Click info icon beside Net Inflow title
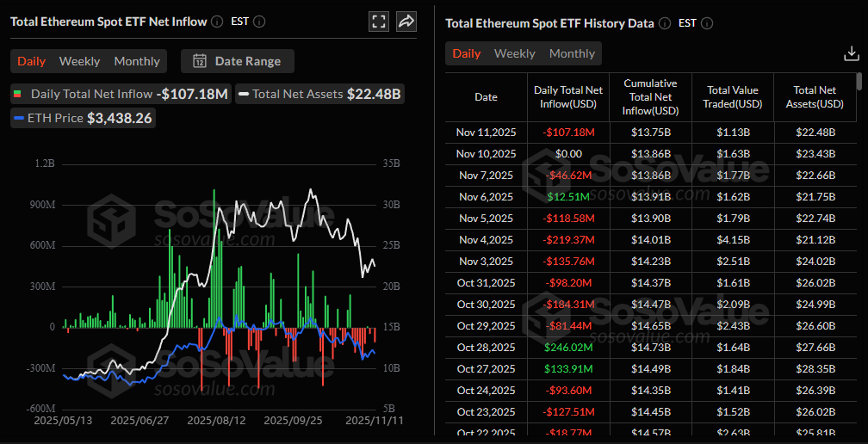This screenshot has width=868, height=444. (217, 22)
